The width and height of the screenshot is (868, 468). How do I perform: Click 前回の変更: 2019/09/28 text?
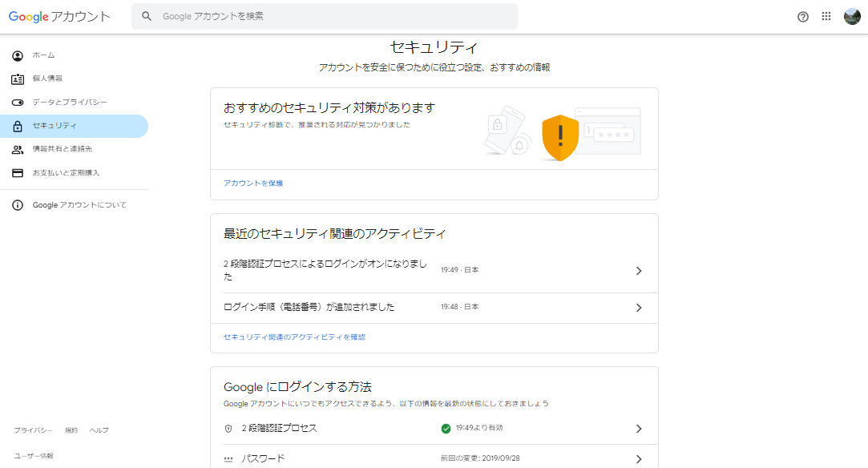pos(480,458)
